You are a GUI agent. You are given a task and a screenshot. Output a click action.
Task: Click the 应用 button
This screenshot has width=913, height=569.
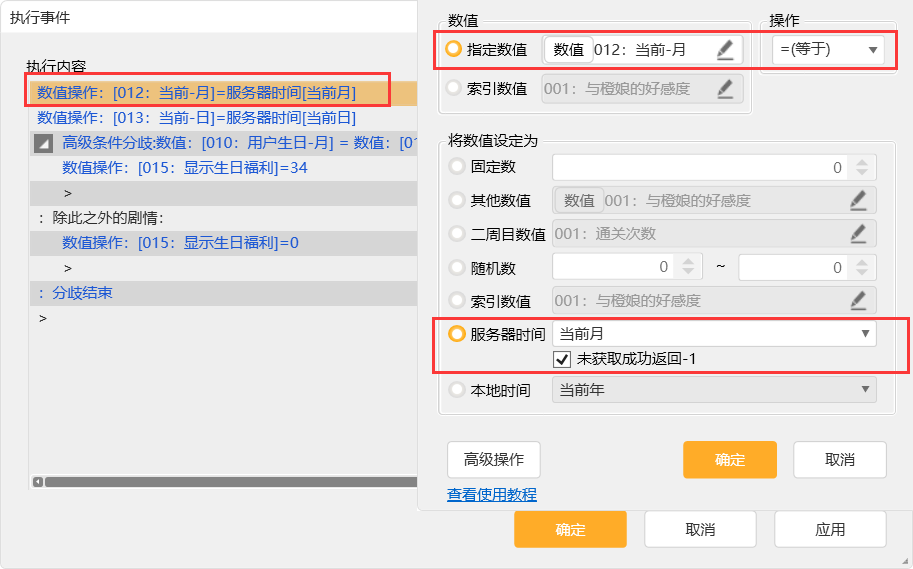[830, 529]
